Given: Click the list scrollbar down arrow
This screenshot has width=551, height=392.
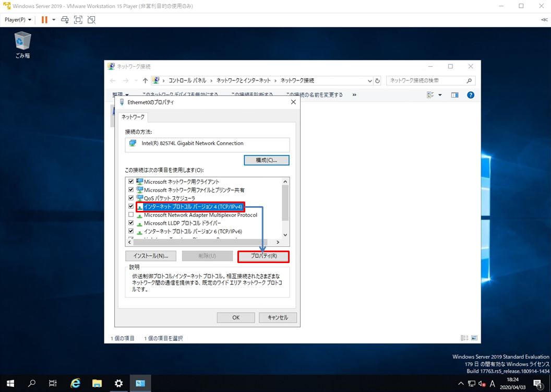Looking at the screenshot, I should 285,235.
